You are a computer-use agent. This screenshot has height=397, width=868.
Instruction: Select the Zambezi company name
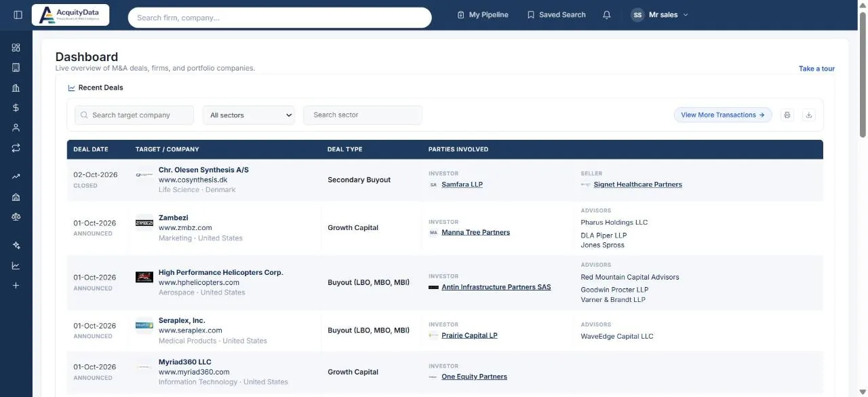coord(174,218)
